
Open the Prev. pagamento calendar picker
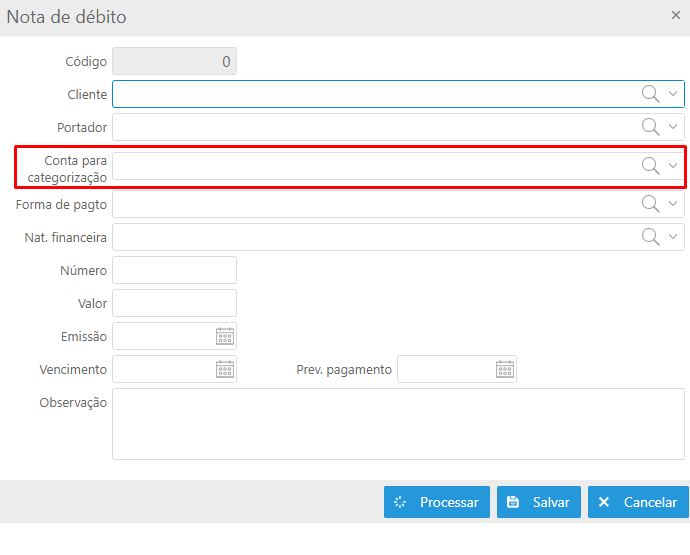tap(505, 369)
